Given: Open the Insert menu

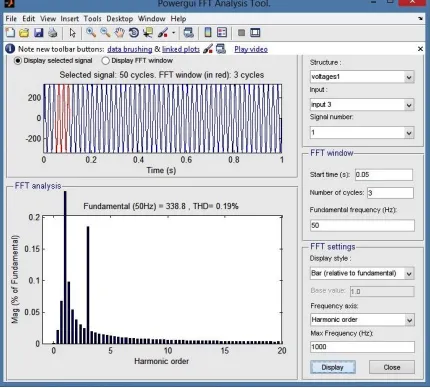Looking at the screenshot, I should coord(69,19).
